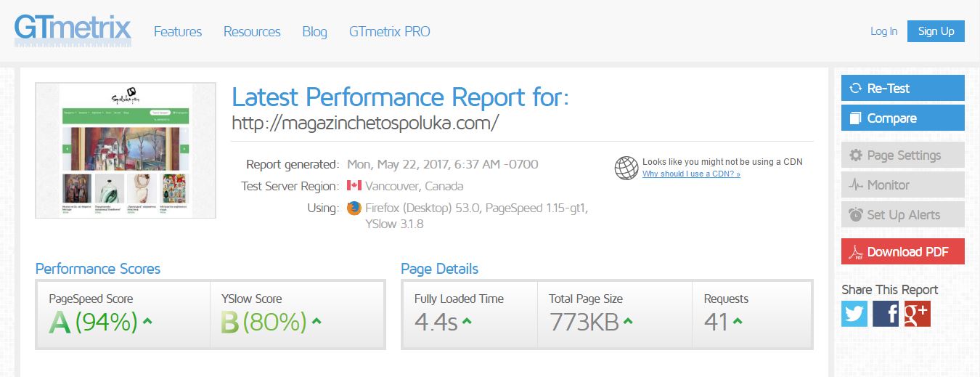Image resolution: width=980 pixels, height=377 pixels.
Task: Go to the Blog page
Action: [x=314, y=32]
